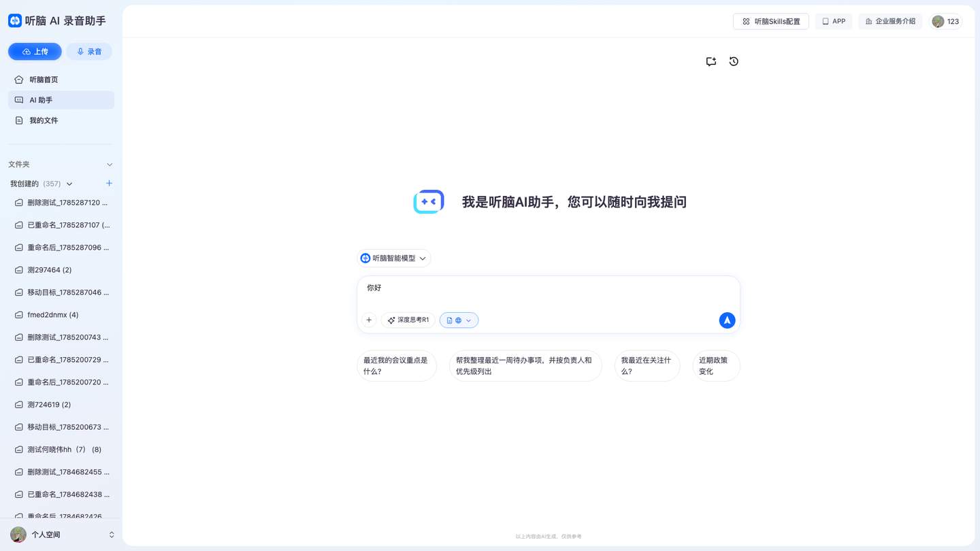Add attachment with plus button
This screenshot has height=551, width=980.
click(369, 320)
